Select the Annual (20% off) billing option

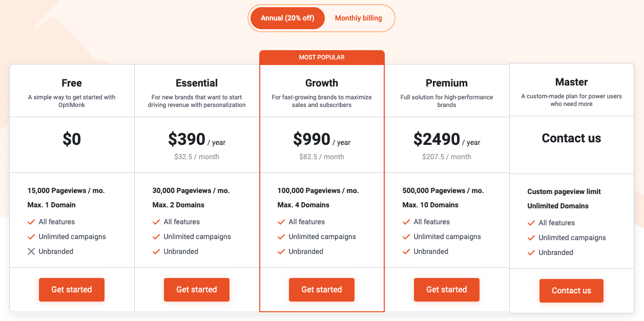pyautogui.click(x=287, y=18)
